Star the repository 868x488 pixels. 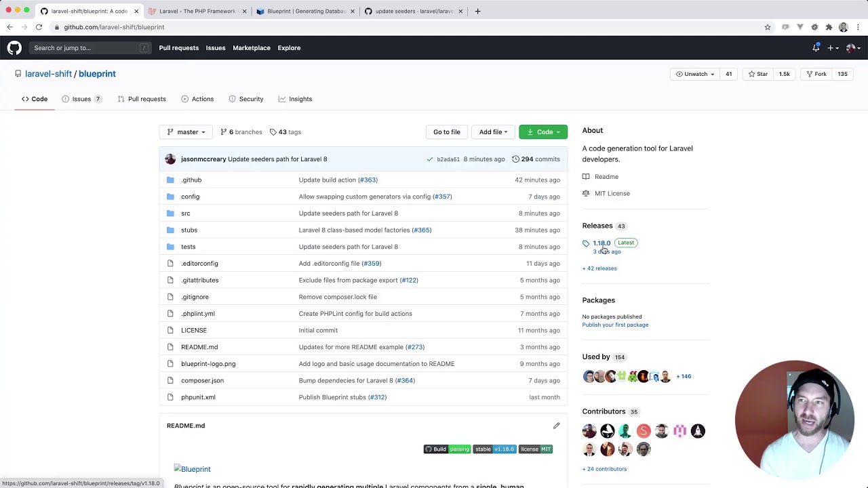[x=758, y=74]
